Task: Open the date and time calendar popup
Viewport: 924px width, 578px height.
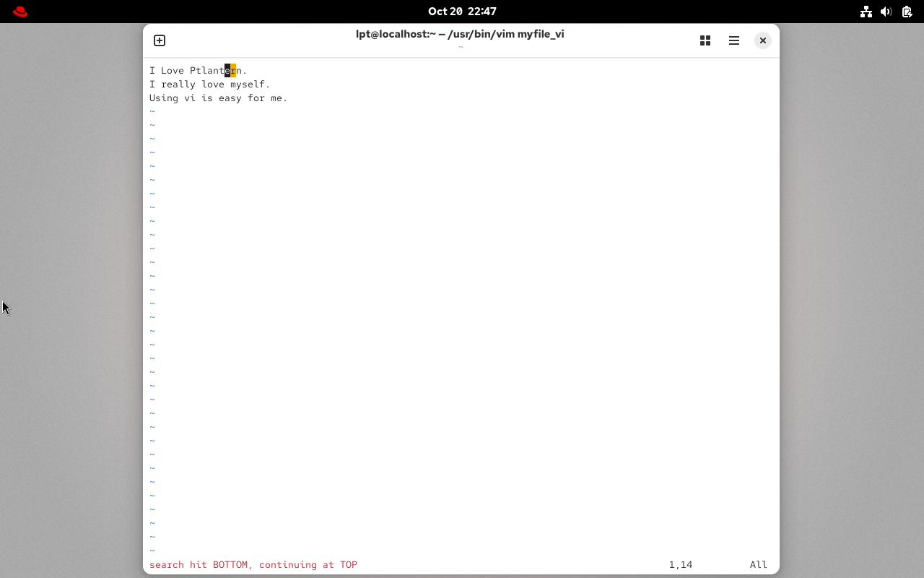Action: click(x=461, y=11)
